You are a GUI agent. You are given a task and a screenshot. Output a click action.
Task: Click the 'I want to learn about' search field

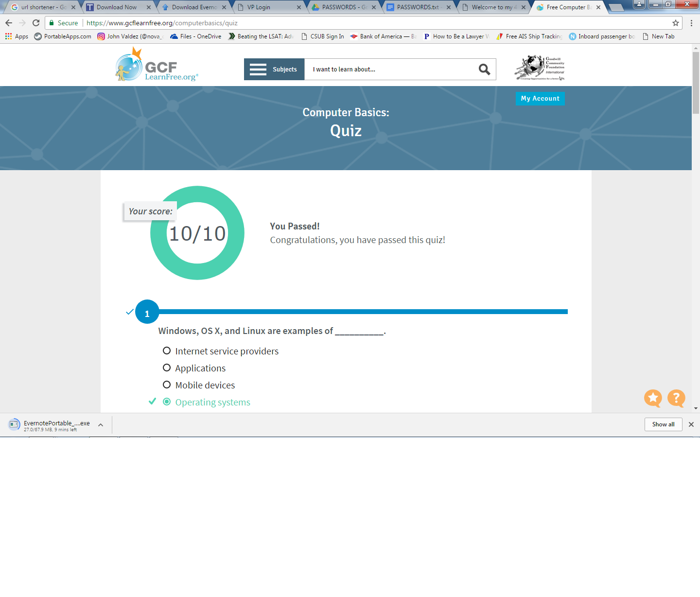click(389, 70)
